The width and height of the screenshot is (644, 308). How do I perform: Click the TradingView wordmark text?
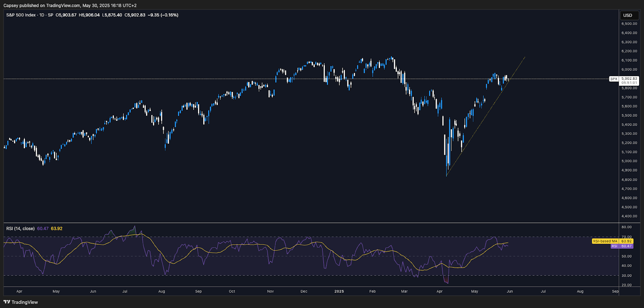25,302
